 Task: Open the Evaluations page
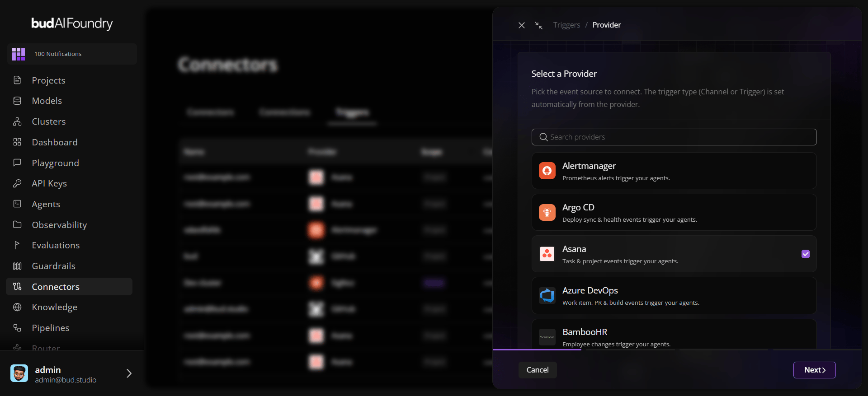click(69, 245)
